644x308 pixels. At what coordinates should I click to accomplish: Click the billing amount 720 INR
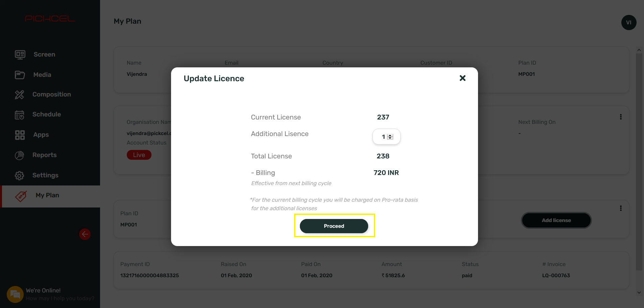(x=386, y=173)
